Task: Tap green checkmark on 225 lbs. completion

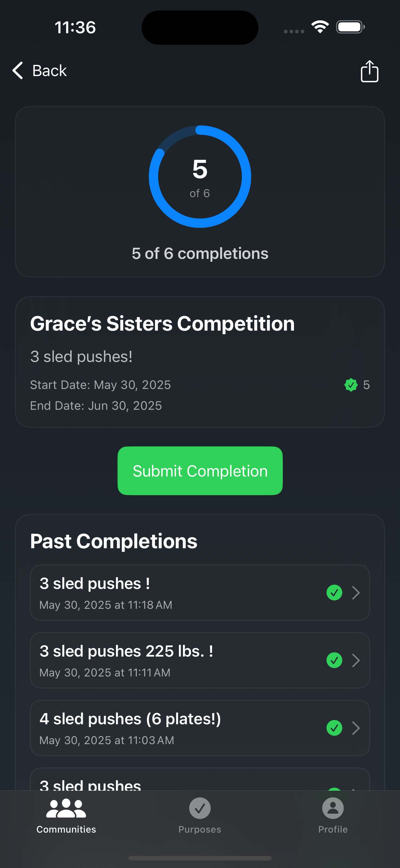Action: (334, 660)
